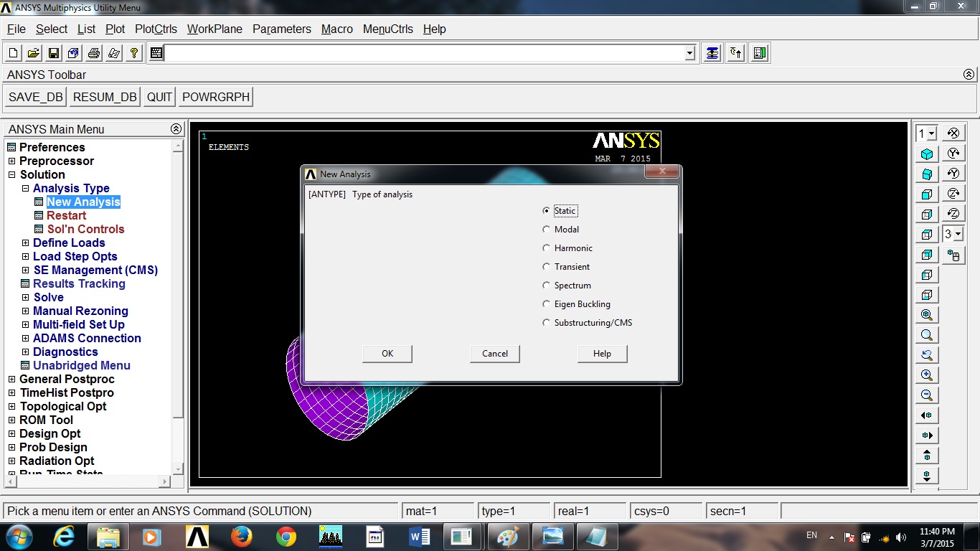Select the Isometric View cube icon
This screenshot has width=980, height=551.
click(x=927, y=154)
